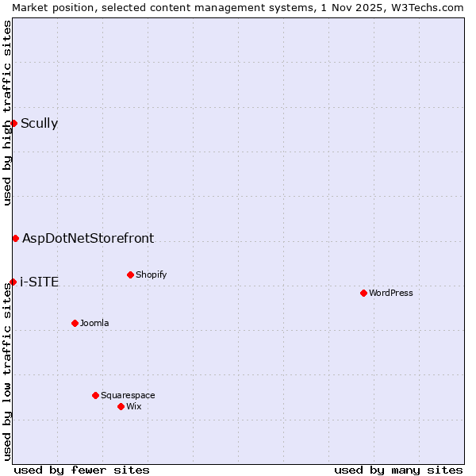Select the Squarespace red marker
This screenshot has height=476, width=476.
point(95,395)
